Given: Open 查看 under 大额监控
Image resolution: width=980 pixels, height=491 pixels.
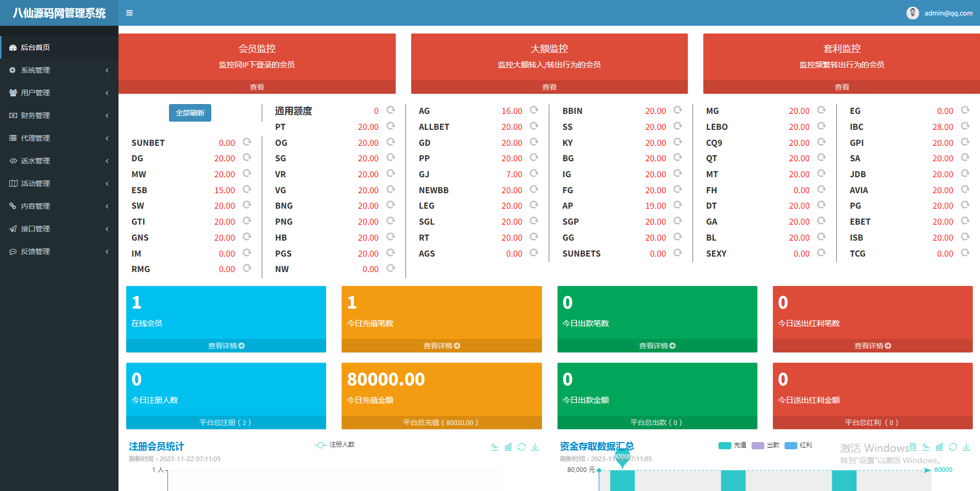Looking at the screenshot, I should [549, 87].
